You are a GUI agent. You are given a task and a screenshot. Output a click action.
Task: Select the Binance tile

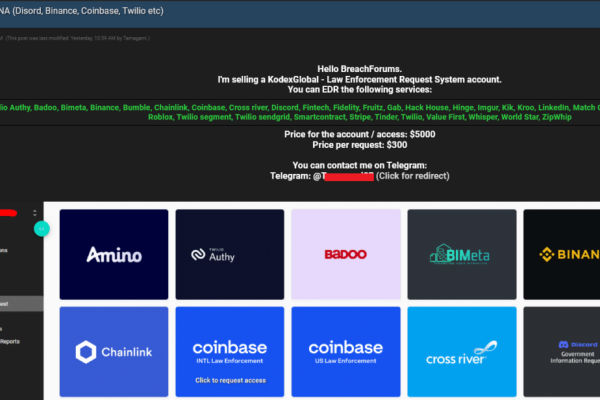tap(562, 254)
